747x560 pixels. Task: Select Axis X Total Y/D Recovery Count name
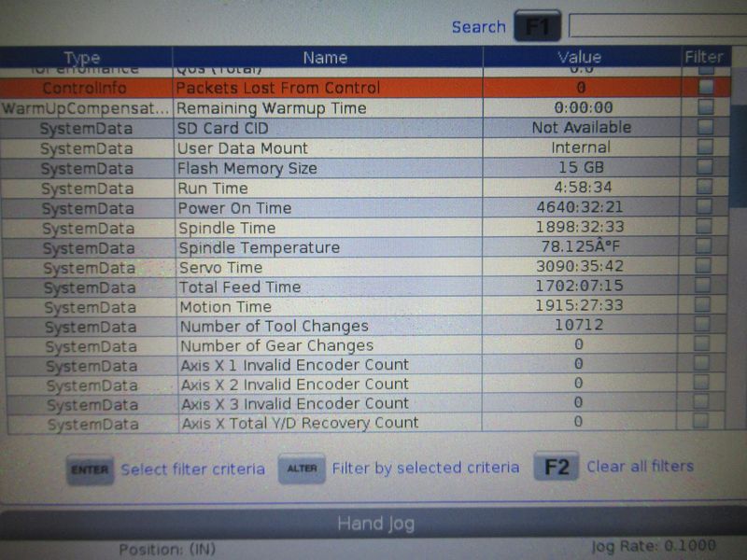point(300,423)
